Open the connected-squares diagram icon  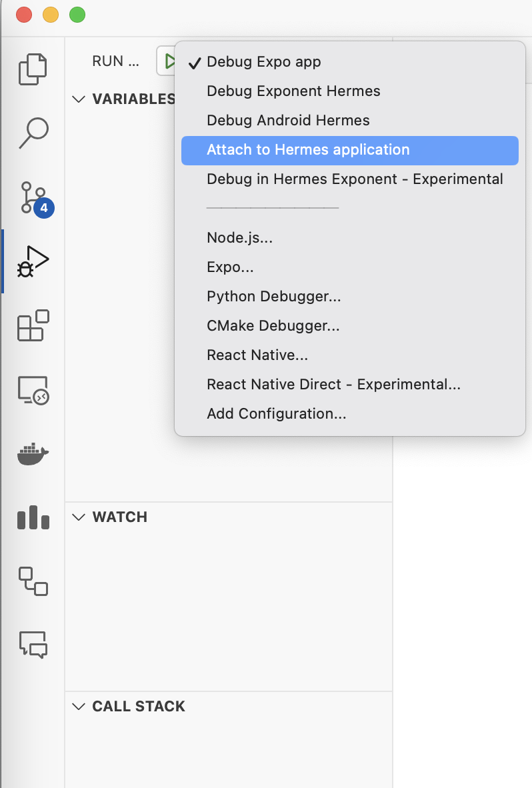[33, 581]
